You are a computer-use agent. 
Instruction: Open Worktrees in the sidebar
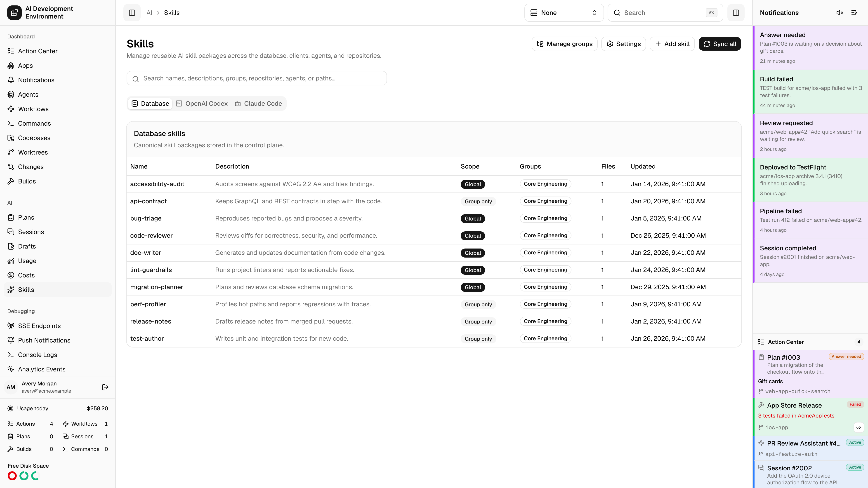58,152
